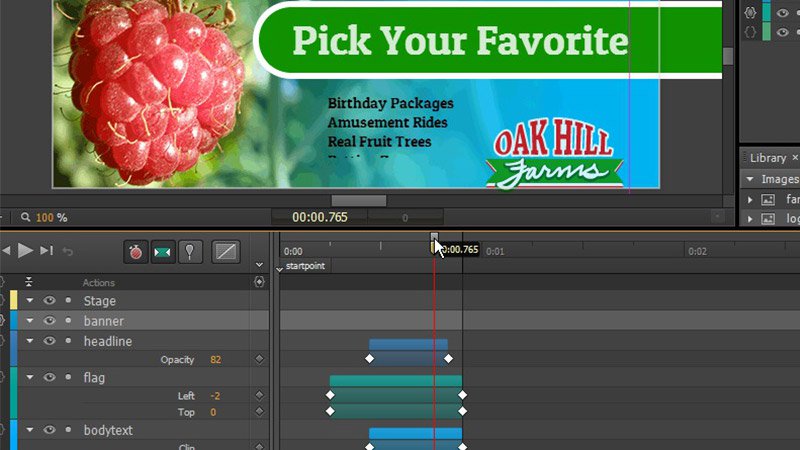Screen dimensions: 800x450
Task: Click the Opacity value 82
Action: click(x=215, y=360)
